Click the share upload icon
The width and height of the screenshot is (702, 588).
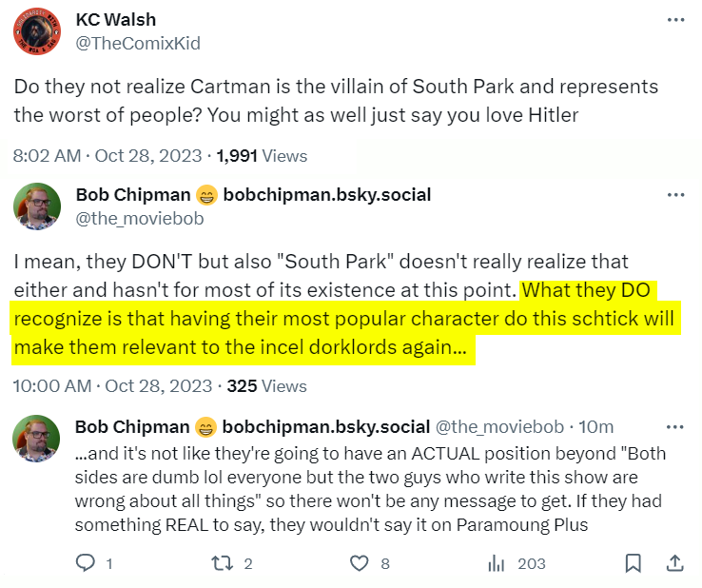[x=673, y=563]
